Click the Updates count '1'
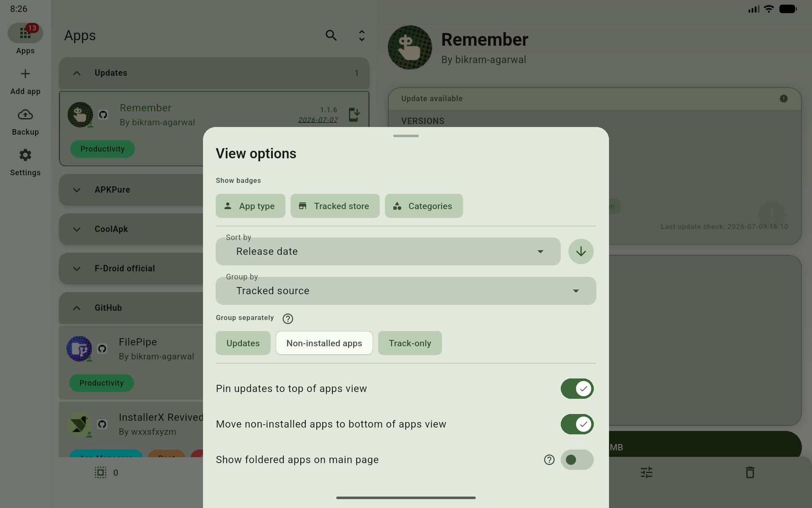The height and width of the screenshot is (508, 812). click(x=357, y=73)
